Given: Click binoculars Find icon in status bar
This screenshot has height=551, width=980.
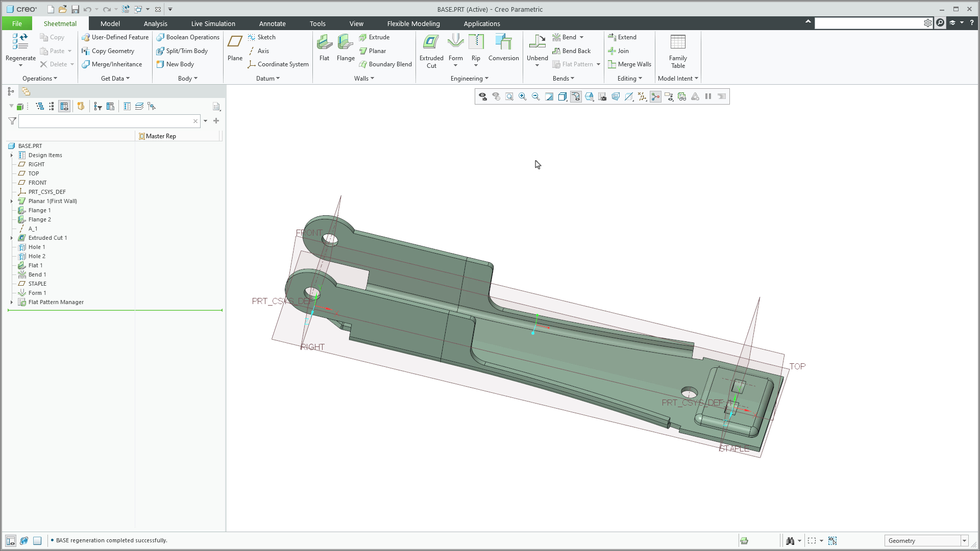Looking at the screenshot, I should click(x=790, y=541).
